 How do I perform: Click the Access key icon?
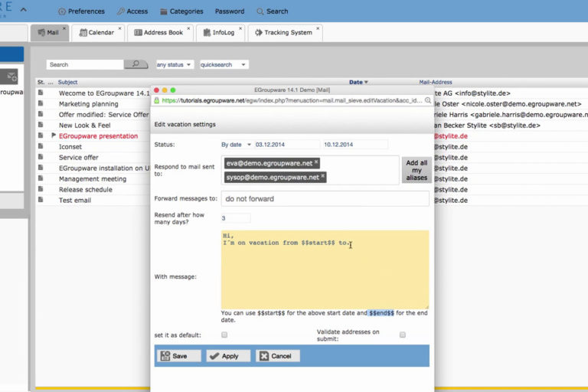(x=121, y=11)
